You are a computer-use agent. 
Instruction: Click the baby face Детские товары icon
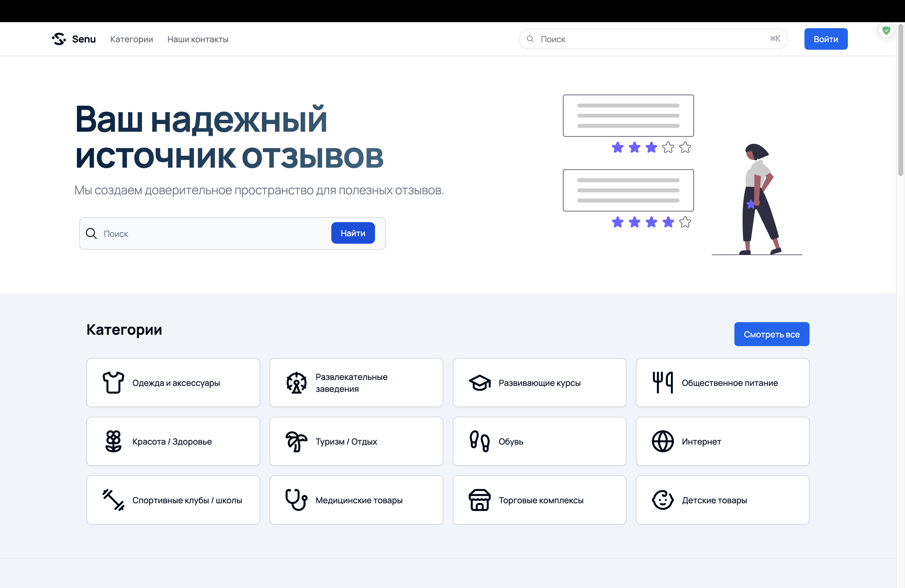tap(663, 500)
